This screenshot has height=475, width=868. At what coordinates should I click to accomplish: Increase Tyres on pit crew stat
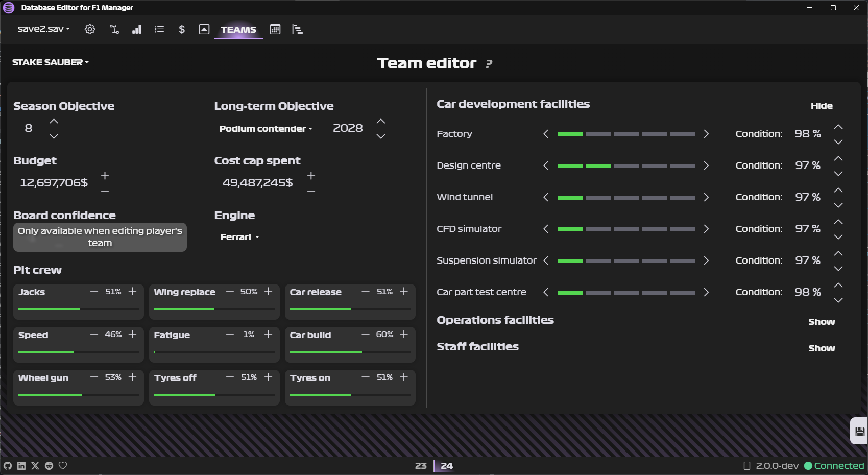click(x=404, y=377)
